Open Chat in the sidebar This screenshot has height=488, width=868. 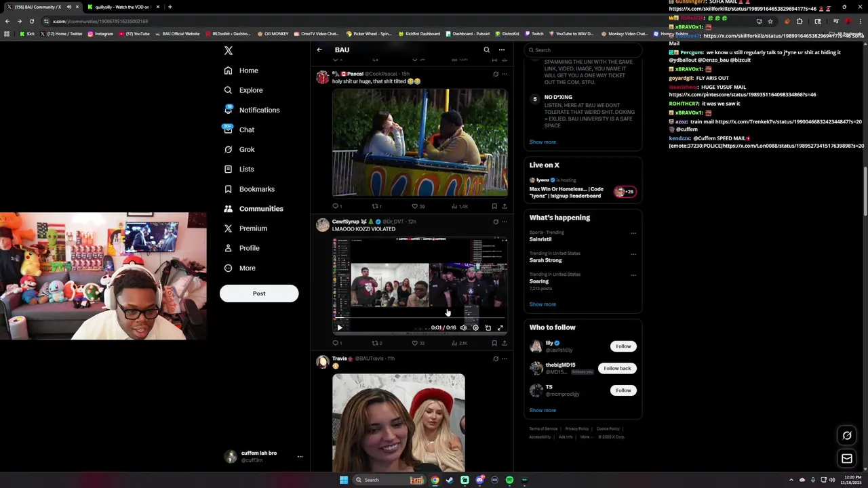[x=239, y=129]
